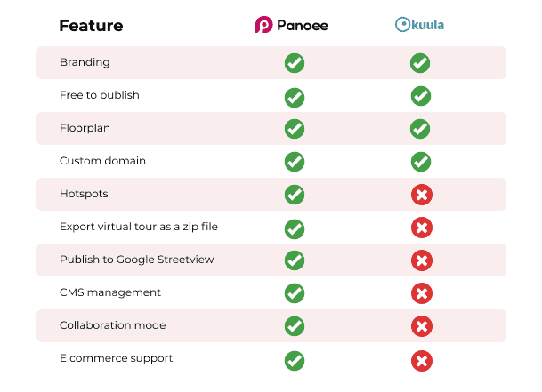Viewport: 542px width, 392px height.
Task: Click the Export virtual tour as zip label
Action: (x=138, y=227)
